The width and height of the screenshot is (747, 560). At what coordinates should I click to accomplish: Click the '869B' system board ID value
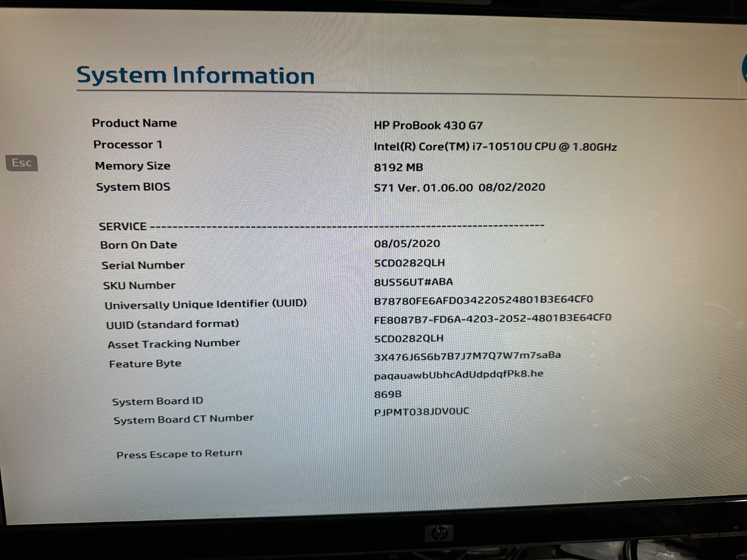[388, 394]
